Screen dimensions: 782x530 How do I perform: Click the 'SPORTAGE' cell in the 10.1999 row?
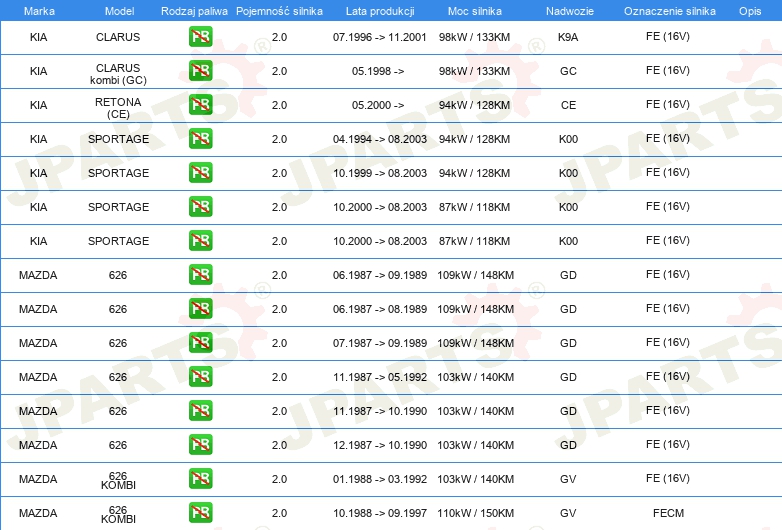118,173
